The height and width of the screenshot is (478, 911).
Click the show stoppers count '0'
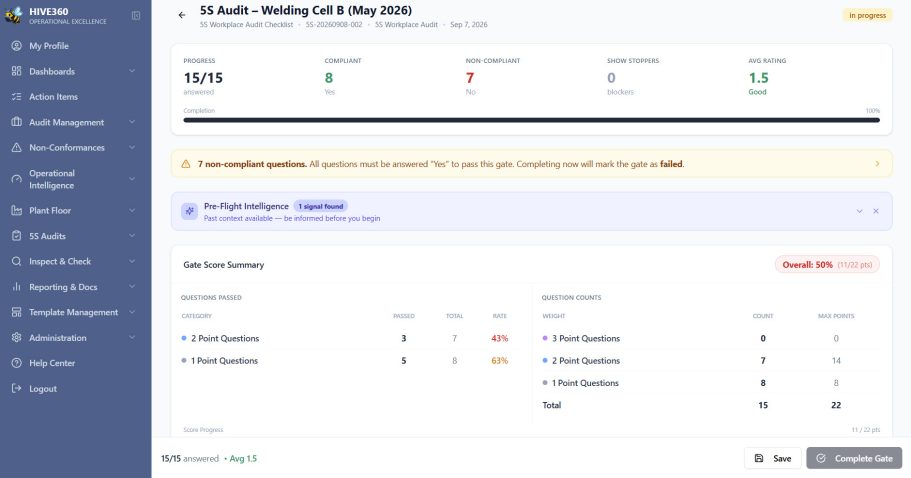pyautogui.click(x=611, y=78)
